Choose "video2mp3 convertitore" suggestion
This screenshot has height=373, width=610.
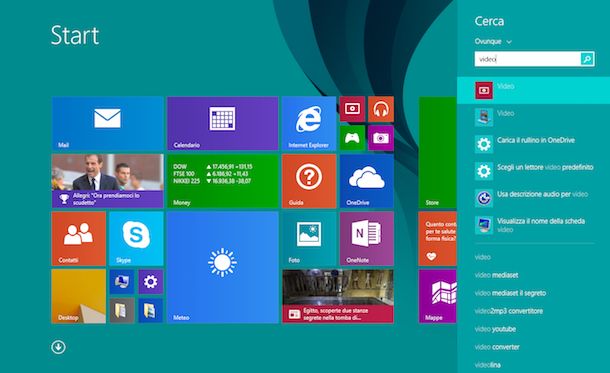pyautogui.click(x=508, y=311)
